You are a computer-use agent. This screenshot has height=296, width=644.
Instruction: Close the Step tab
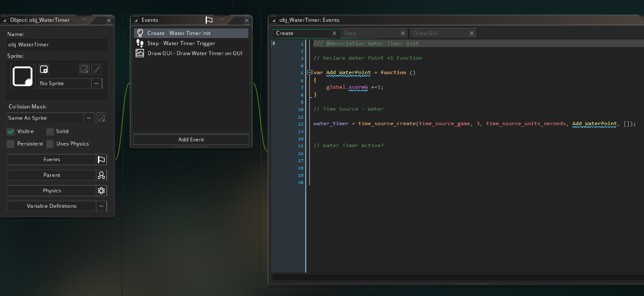(x=403, y=33)
